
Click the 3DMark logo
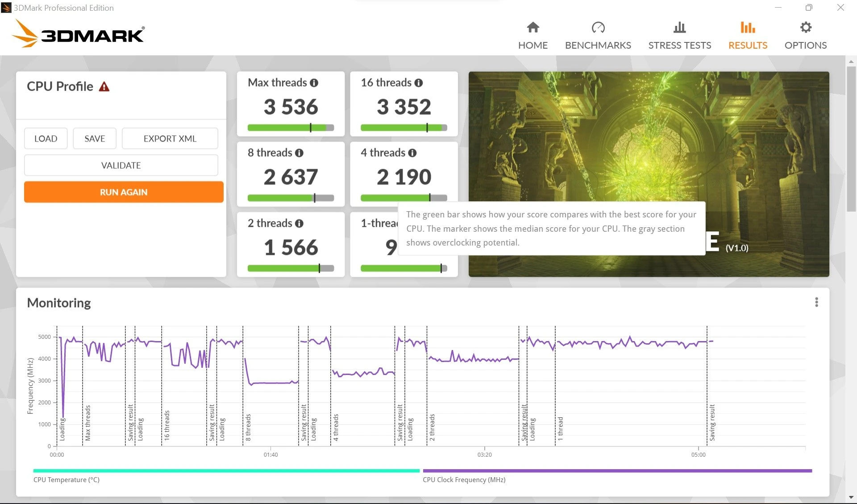(78, 33)
